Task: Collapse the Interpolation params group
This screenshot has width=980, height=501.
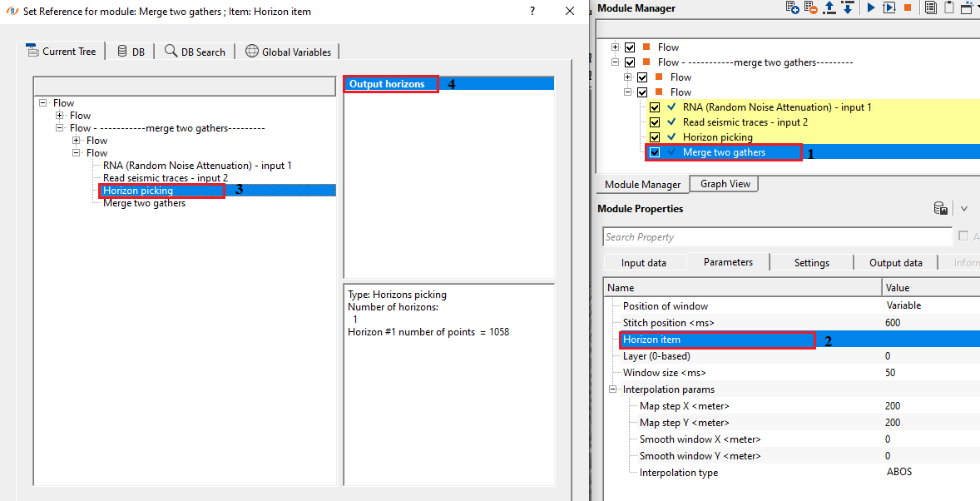Action: [x=613, y=389]
